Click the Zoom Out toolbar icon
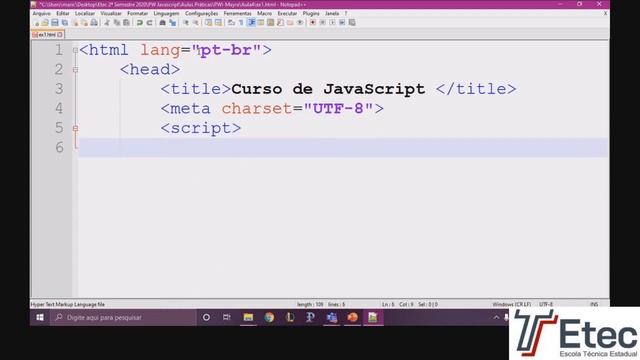 196,23
